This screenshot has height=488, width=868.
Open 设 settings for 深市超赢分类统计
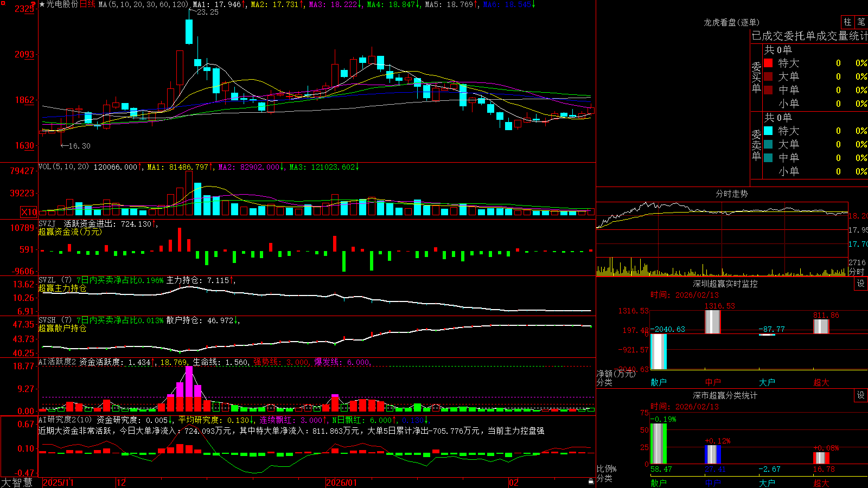click(861, 395)
